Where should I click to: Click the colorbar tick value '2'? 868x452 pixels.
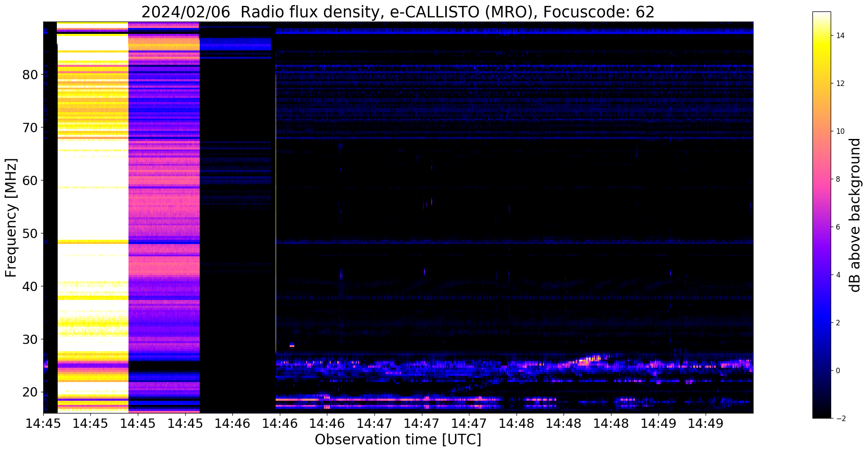pyautogui.click(x=837, y=323)
